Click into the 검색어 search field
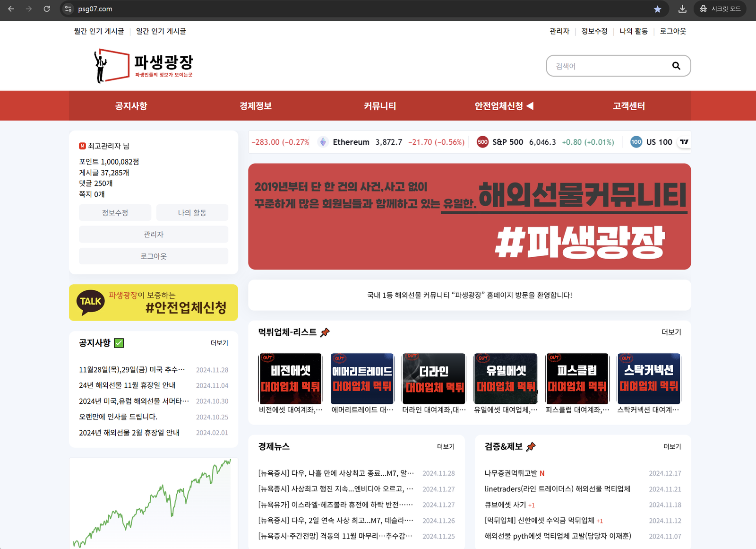Image resolution: width=756 pixels, height=549 pixels. pos(610,66)
